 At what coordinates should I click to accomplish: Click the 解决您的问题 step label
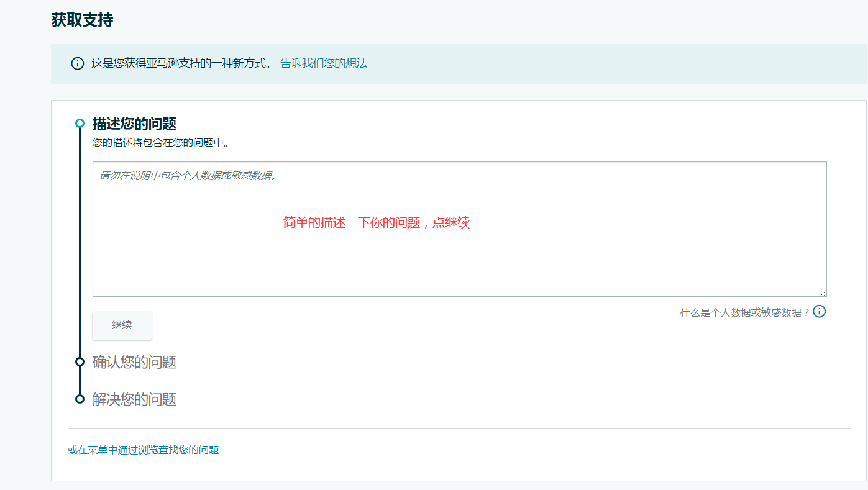click(134, 398)
